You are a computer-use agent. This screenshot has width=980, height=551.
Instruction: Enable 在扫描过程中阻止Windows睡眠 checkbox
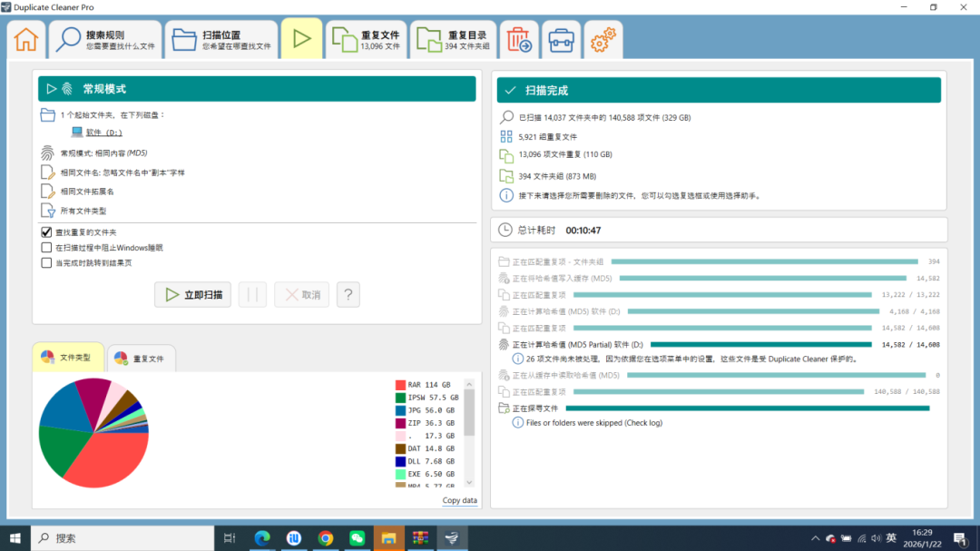(46, 248)
